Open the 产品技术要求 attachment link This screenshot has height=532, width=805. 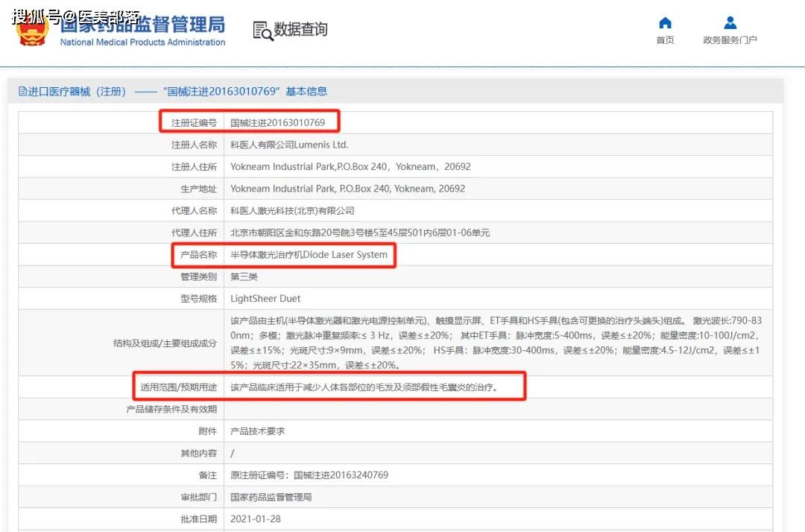[257, 431]
